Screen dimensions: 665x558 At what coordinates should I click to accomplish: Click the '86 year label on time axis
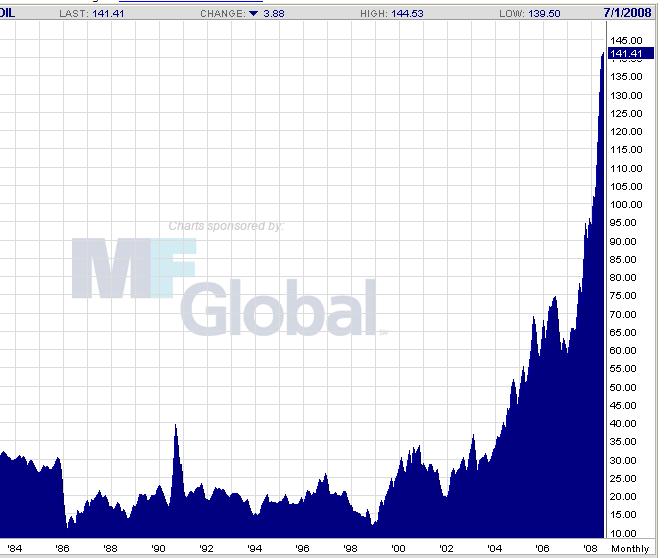(62, 549)
